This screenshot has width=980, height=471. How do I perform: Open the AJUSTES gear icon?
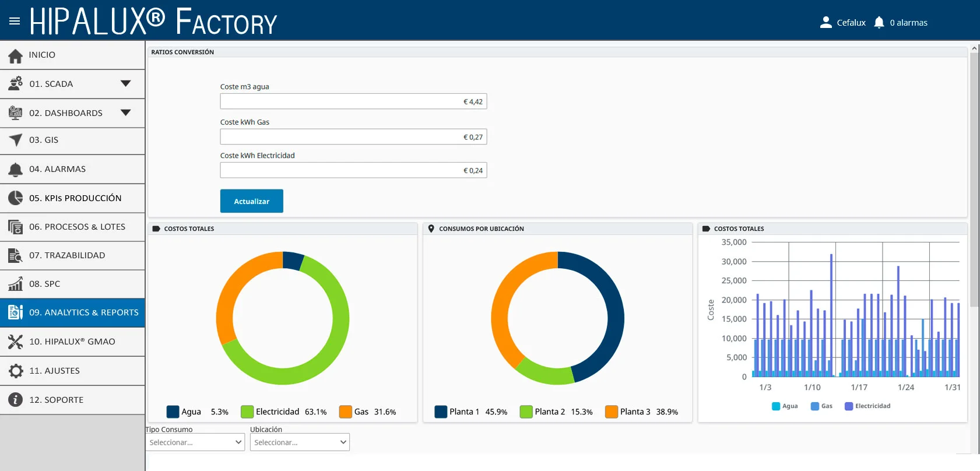click(x=16, y=371)
